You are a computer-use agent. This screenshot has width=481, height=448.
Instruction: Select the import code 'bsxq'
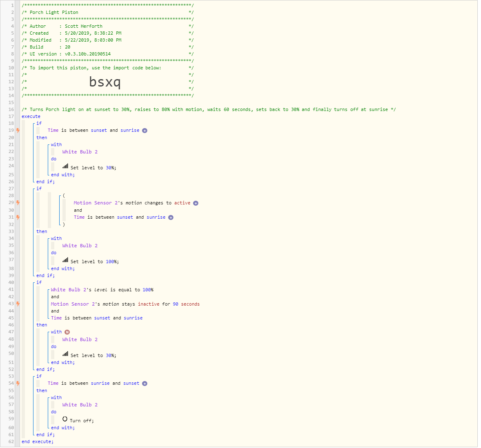[x=105, y=82]
